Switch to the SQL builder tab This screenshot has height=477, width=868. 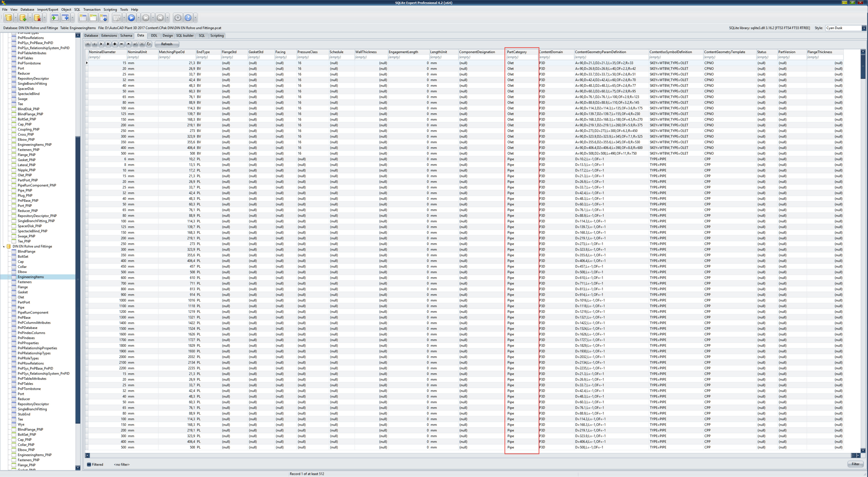pos(185,35)
